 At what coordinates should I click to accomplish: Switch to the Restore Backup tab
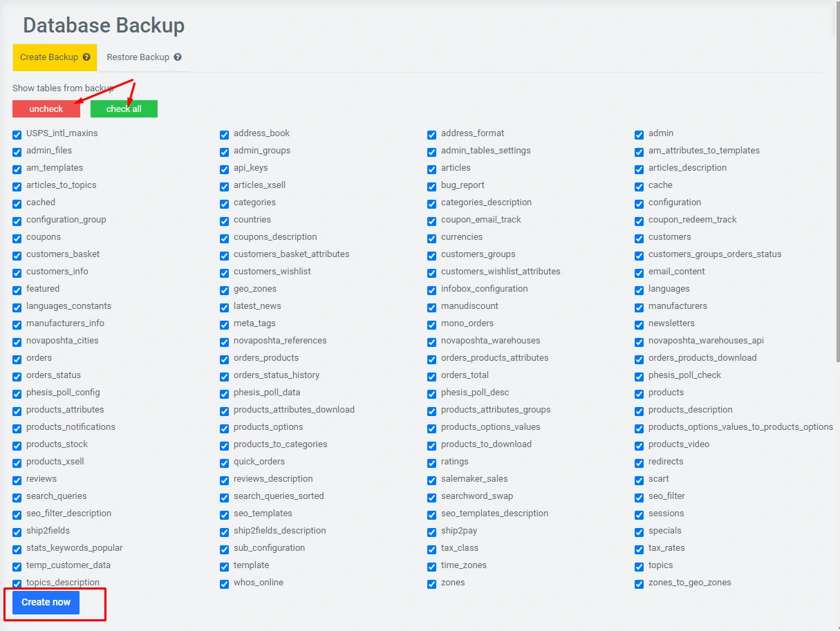[x=138, y=57]
